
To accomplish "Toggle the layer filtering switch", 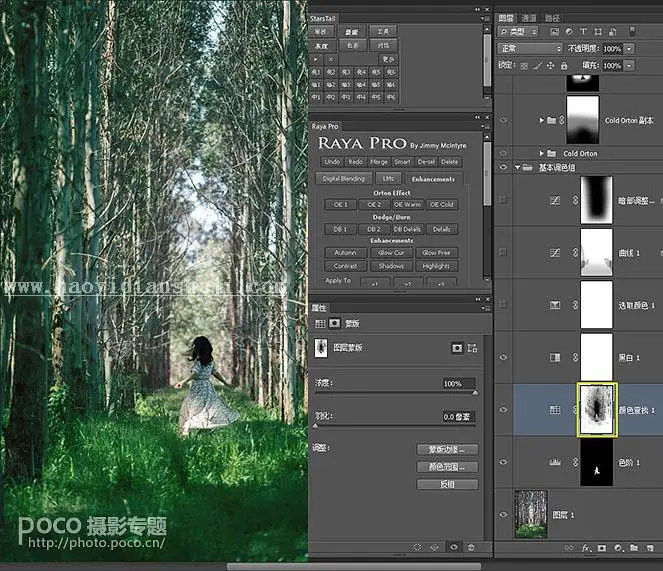I will [x=632, y=31].
